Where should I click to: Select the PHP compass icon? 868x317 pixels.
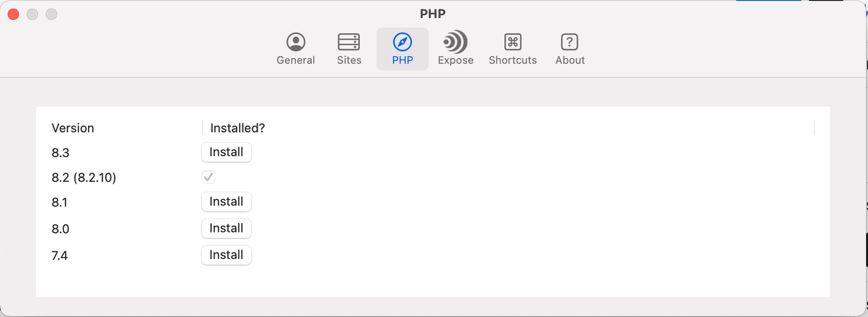point(403,42)
